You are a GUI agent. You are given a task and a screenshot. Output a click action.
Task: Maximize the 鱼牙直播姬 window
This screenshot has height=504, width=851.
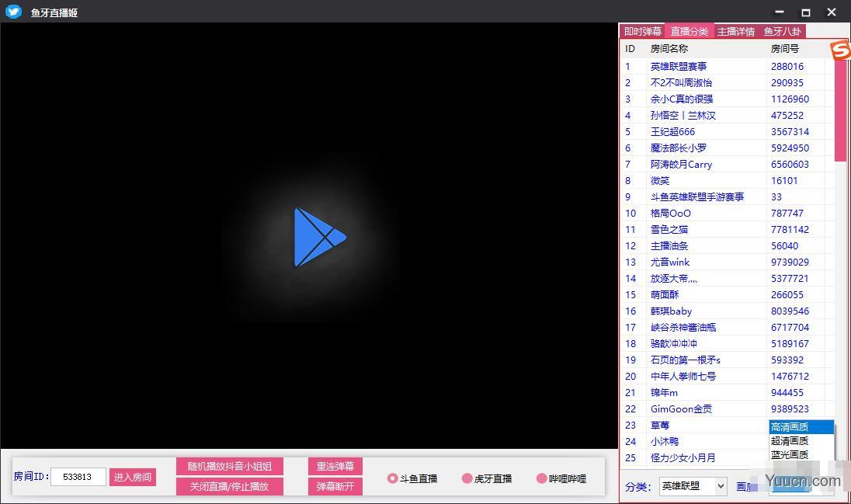click(806, 12)
